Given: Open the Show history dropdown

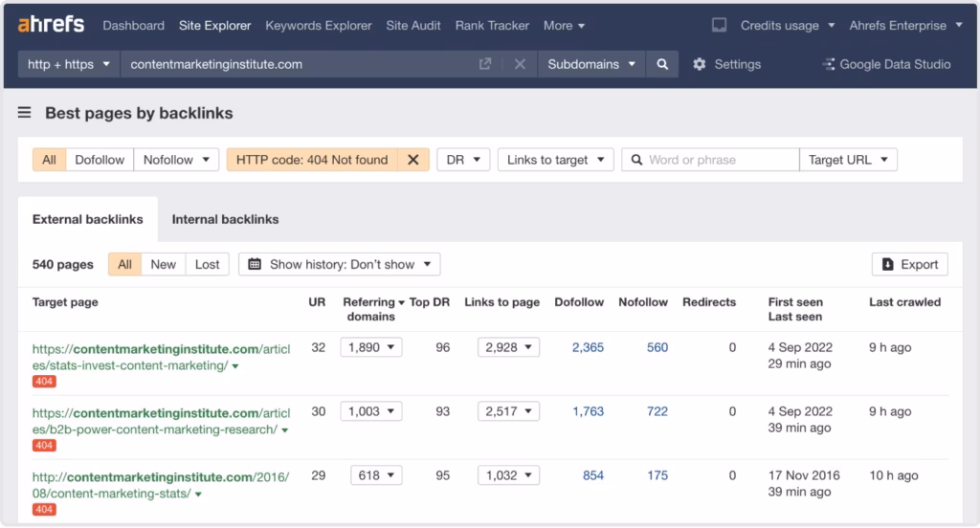Looking at the screenshot, I should coord(340,264).
